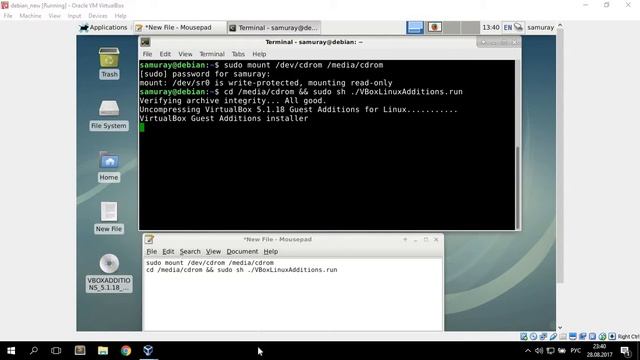
Task: Click the VirtualBox display status icon
Action: (573, 336)
